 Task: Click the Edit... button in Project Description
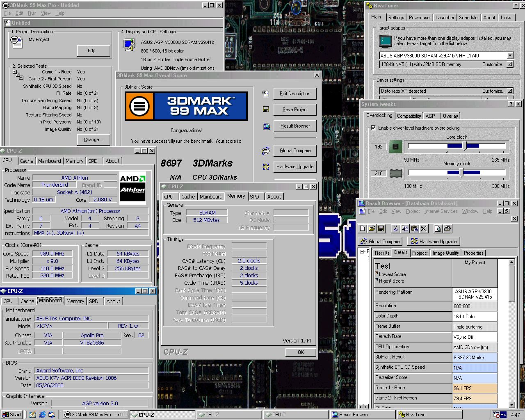tap(94, 50)
